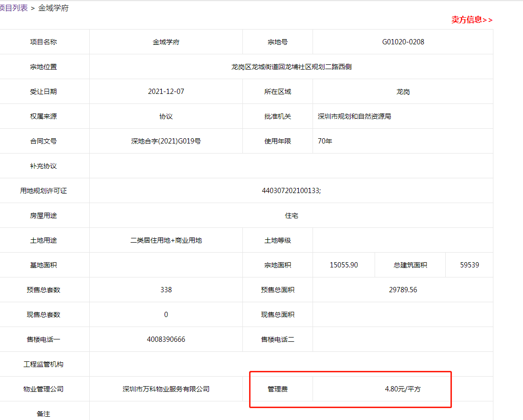Select the transfer date 2021-12-07

166,92
